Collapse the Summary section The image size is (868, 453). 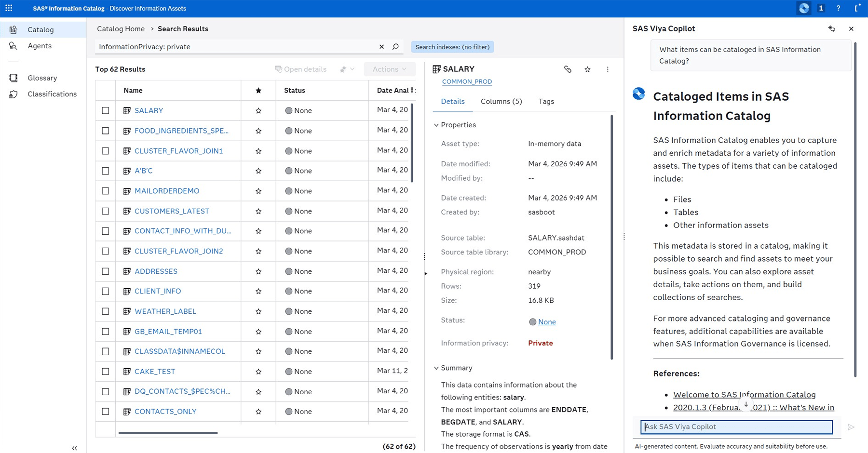(x=436, y=368)
